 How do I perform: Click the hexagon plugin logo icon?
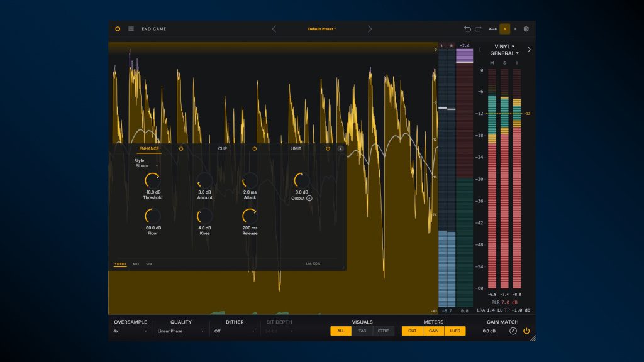(118, 29)
